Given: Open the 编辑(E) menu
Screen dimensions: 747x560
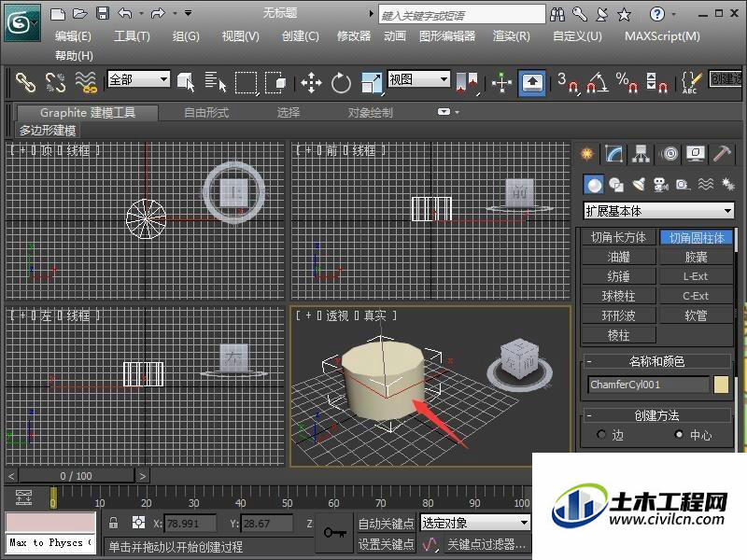Looking at the screenshot, I should (73, 36).
